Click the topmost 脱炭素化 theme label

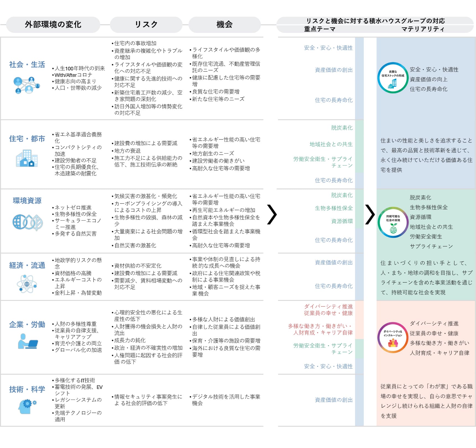pyautogui.click(x=342, y=128)
